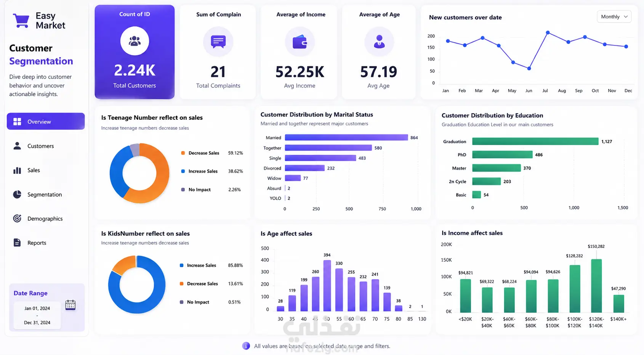This screenshot has width=644, height=355.
Task: Click the Overview grid icon in sidebar
Action: [17, 122]
